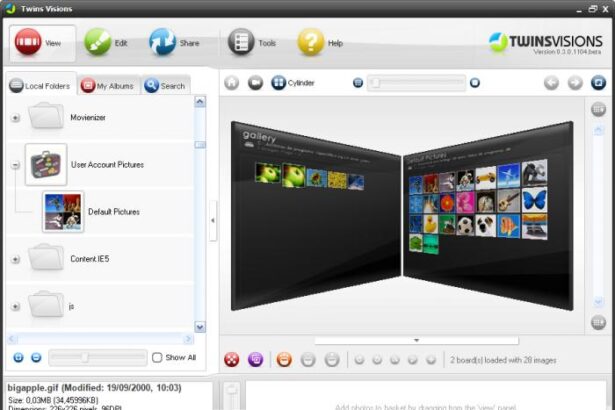Select the Content.IE5 folder
This screenshot has width=615, height=410.
(100, 259)
